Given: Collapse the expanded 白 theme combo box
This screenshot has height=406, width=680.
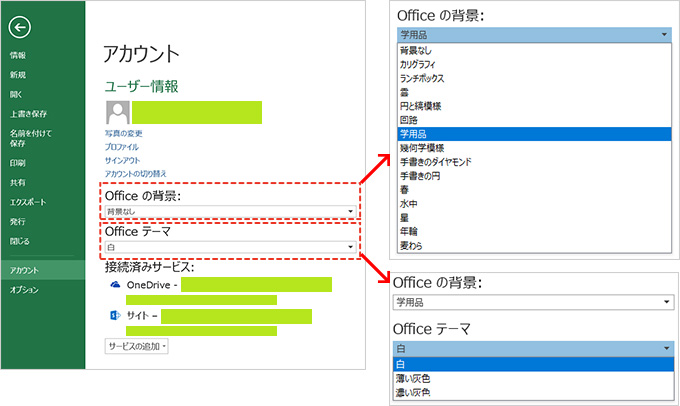Looking at the screenshot, I should [x=533, y=348].
